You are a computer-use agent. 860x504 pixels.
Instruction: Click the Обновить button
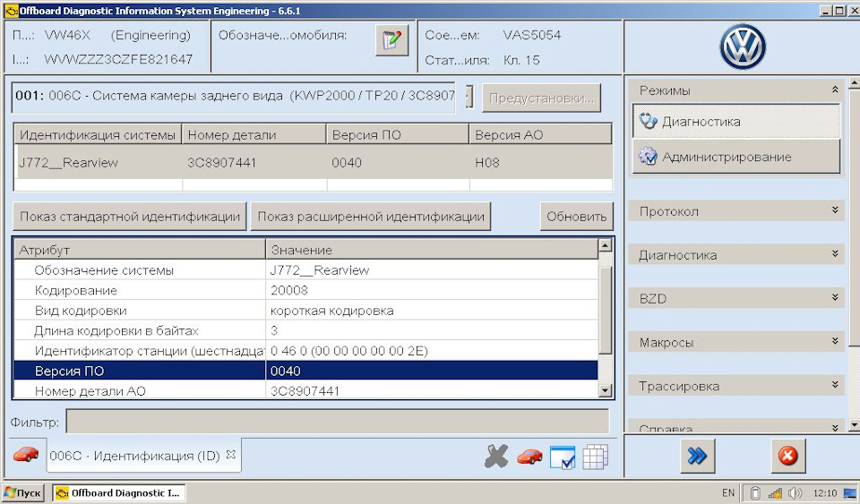click(x=576, y=217)
